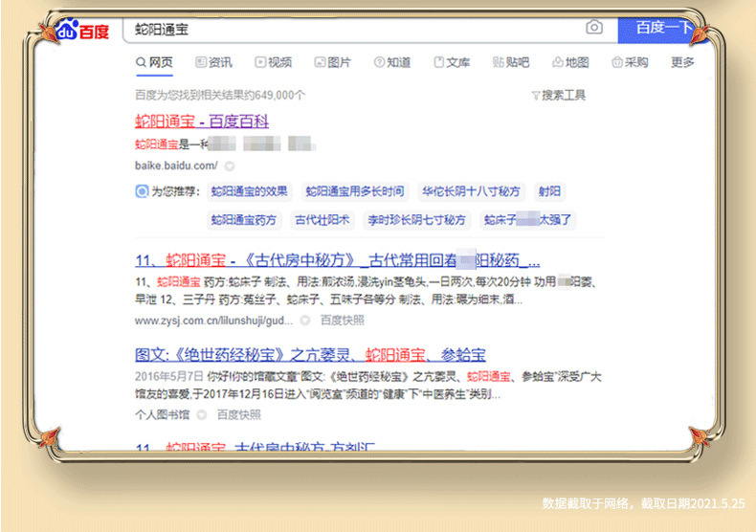The height and width of the screenshot is (532, 756).
Task: Click snippet text starting 2016年5月7日
Action: pos(368,377)
